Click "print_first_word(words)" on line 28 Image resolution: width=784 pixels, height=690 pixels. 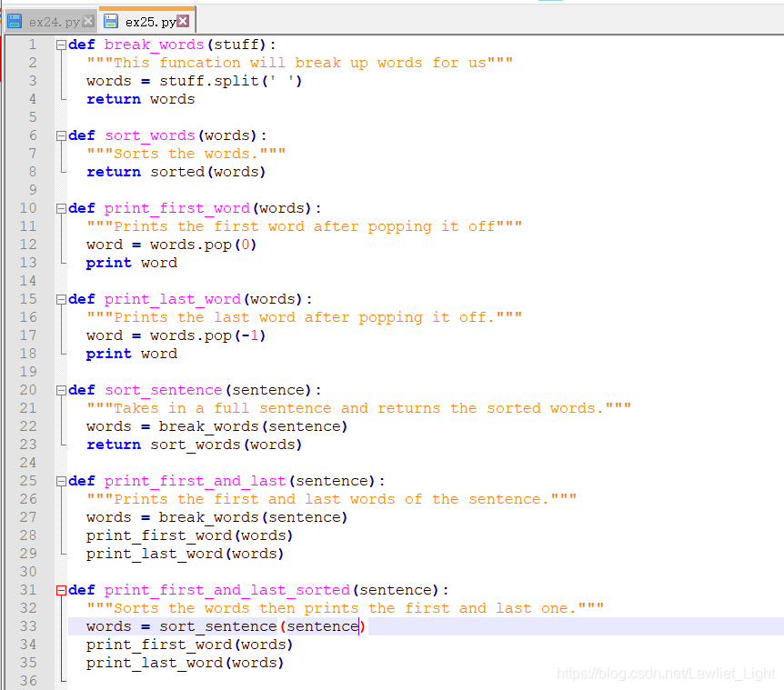[189, 535]
